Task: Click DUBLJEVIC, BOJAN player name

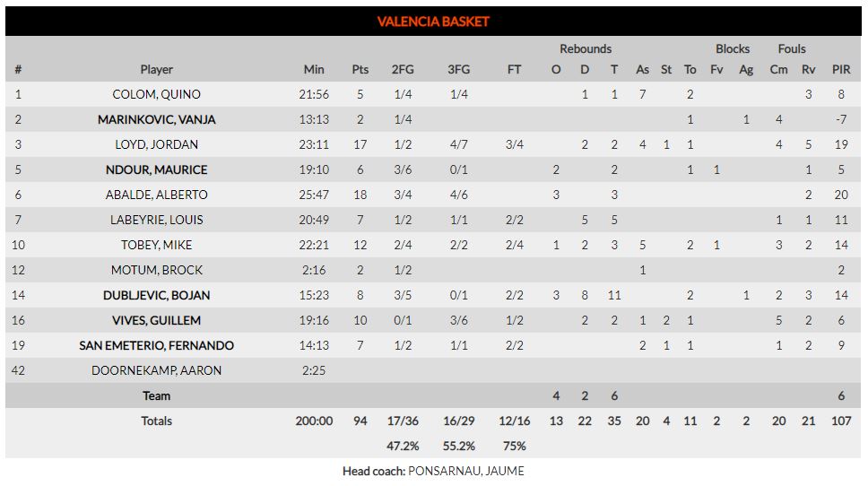Action: (x=157, y=296)
